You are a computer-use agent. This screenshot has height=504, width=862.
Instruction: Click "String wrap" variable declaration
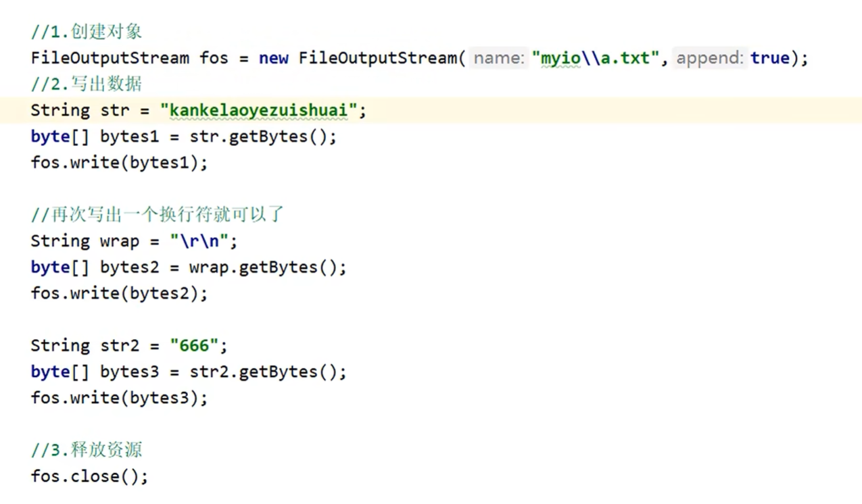[85, 241]
